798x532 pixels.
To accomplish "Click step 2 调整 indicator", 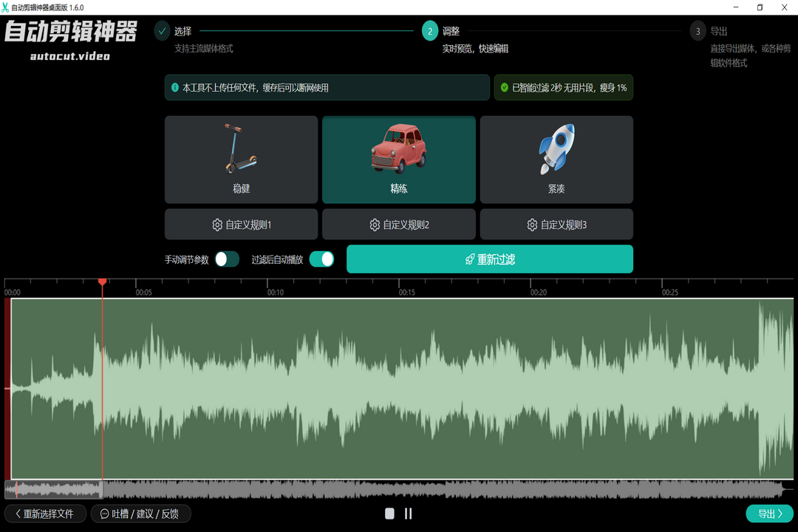I will (x=430, y=32).
